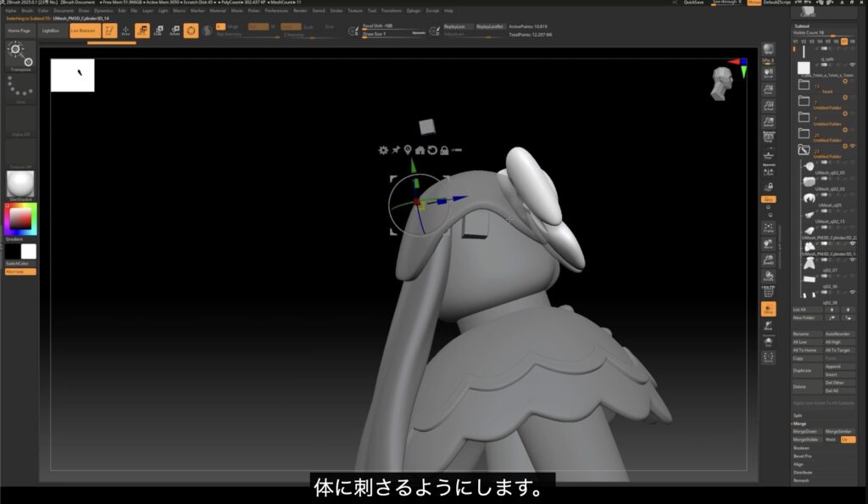Screen dimensions: 868x504
Task: Pick a color in the color picker square
Action: 20,218
